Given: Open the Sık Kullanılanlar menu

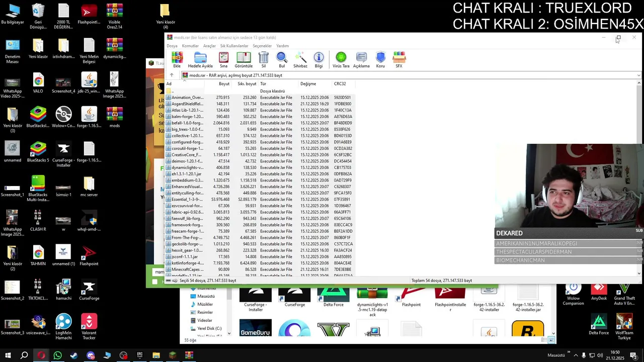Looking at the screenshot, I should [234, 46].
